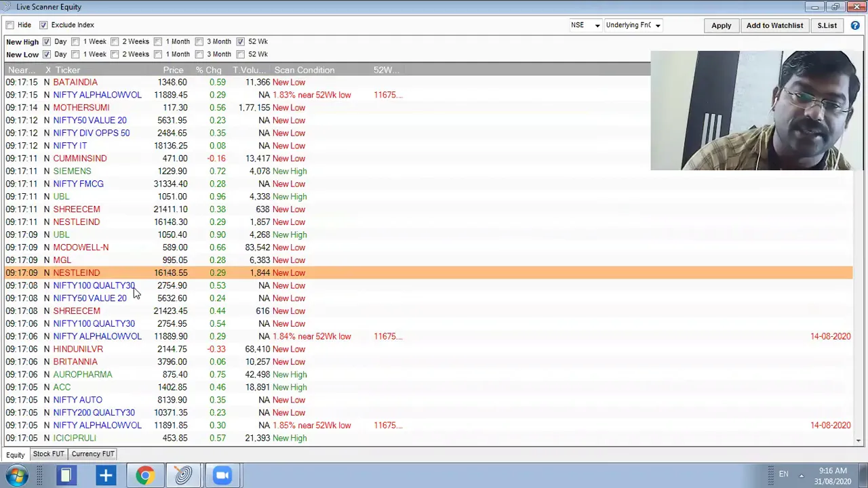Select the NIFTY AUTO row

(x=428, y=400)
